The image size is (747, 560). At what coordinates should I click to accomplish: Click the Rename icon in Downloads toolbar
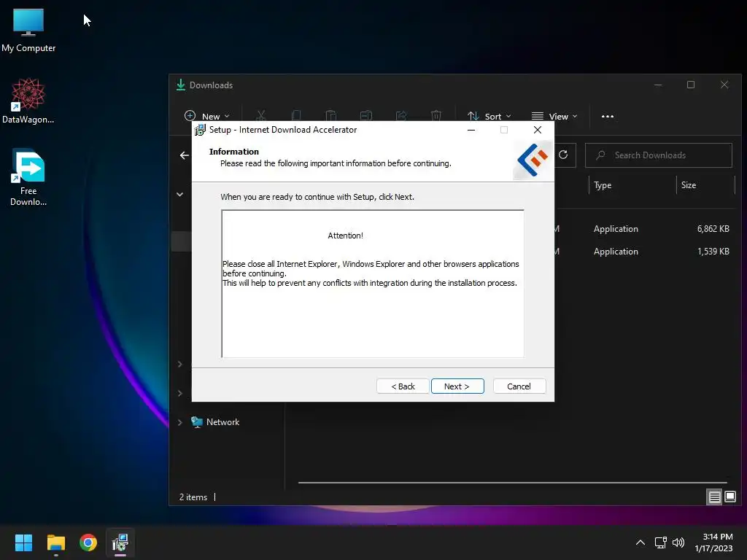[366, 116]
